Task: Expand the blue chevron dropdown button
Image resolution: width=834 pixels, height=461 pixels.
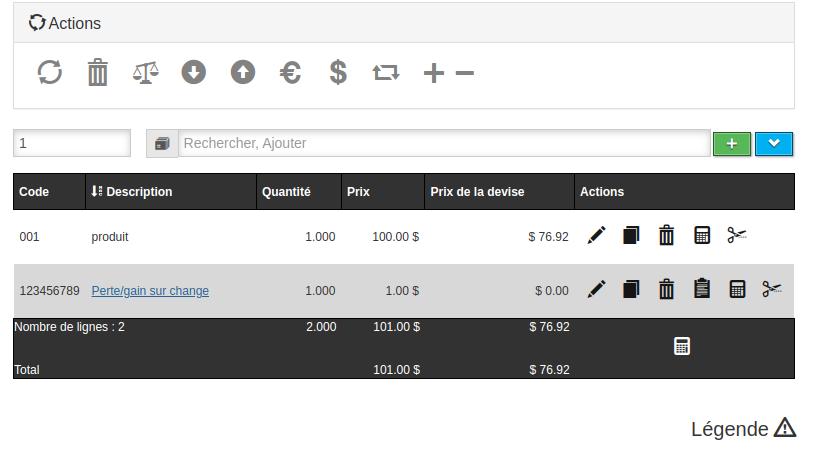Action: (x=774, y=144)
